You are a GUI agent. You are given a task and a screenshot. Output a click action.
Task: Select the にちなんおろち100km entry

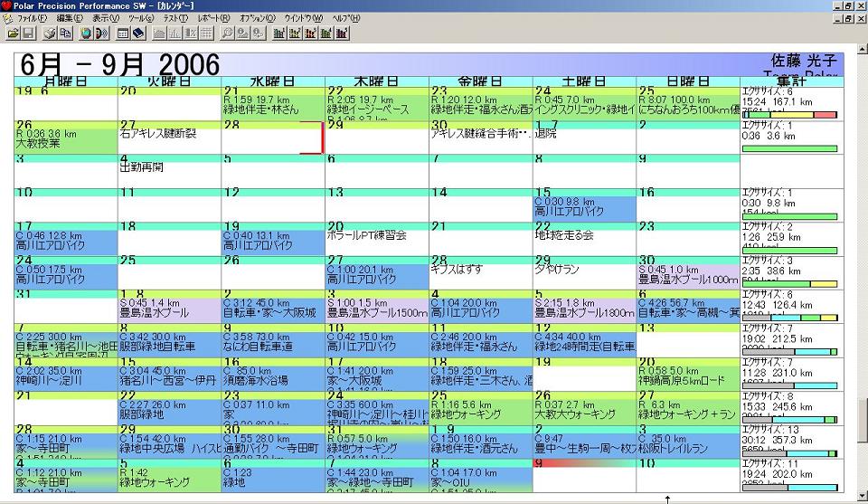coord(688,109)
